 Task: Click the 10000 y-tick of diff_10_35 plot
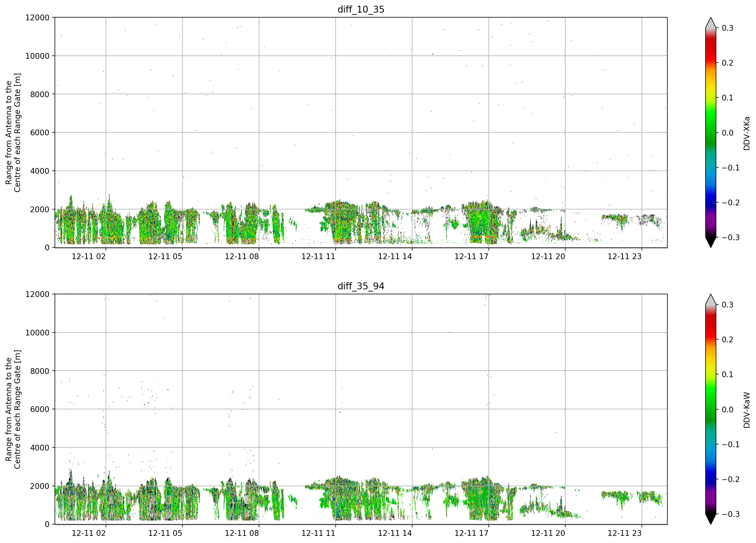[37, 56]
